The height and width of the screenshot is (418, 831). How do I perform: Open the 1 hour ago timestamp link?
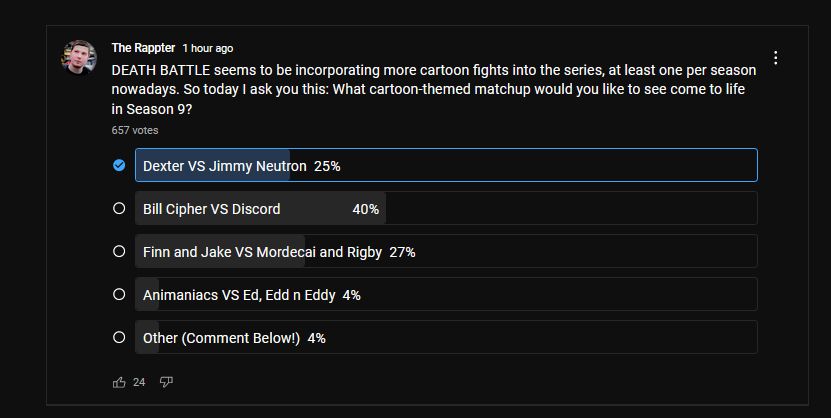(x=208, y=48)
